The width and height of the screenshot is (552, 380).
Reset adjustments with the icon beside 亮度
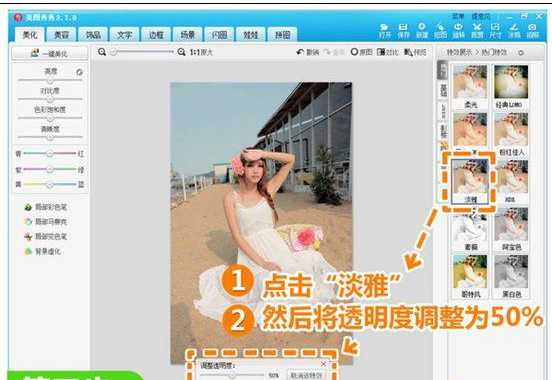click(x=80, y=72)
